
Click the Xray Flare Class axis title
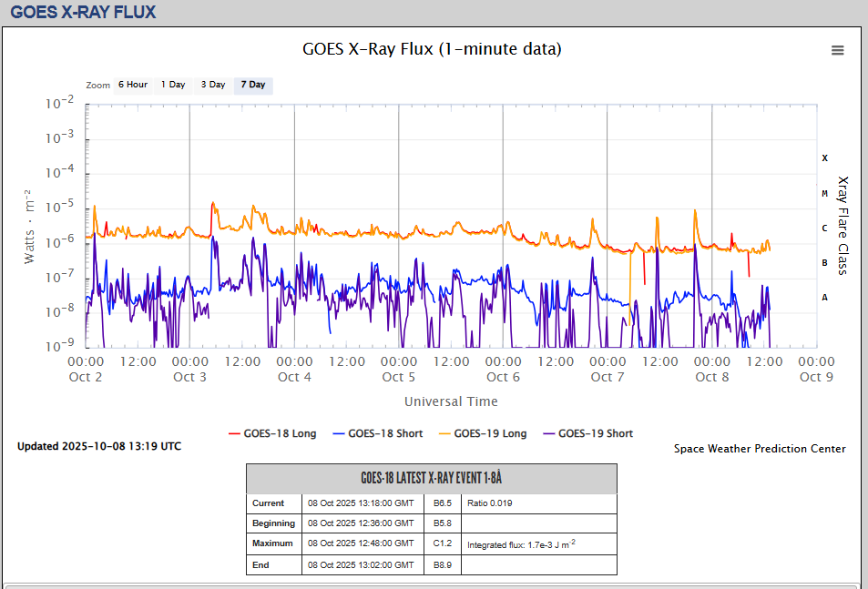(x=842, y=225)
